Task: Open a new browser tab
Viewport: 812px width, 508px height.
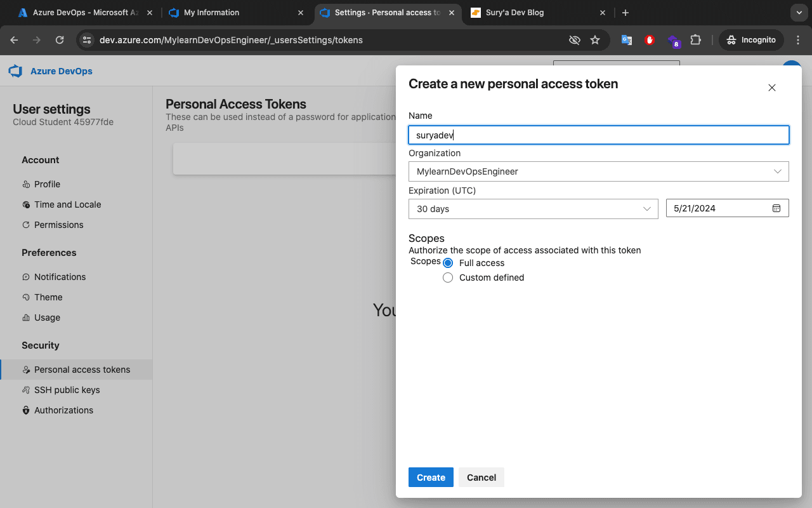Action: coord(625,13)
